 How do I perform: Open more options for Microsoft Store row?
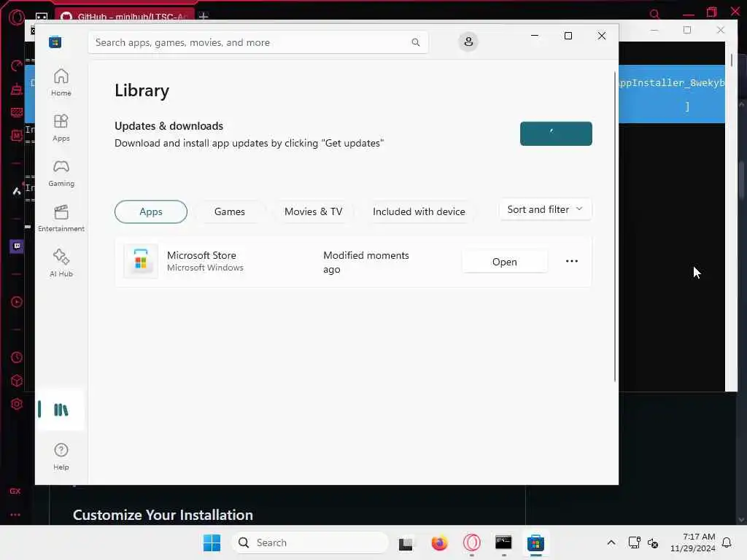click(x=572, y=262)
